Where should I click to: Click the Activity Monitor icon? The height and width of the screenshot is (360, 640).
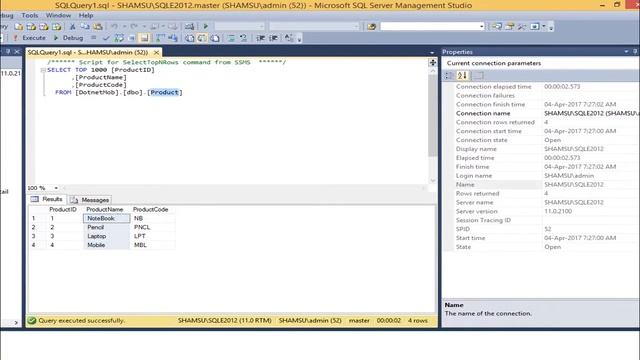pyautogui.click(x=189, y=27)
